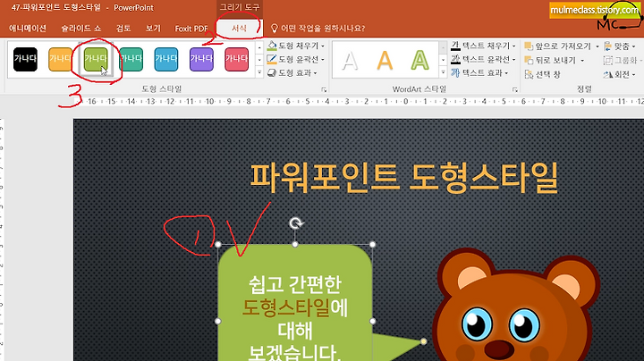Click the 회전 rotate icon
644x361 pixels.
point(608,74)
